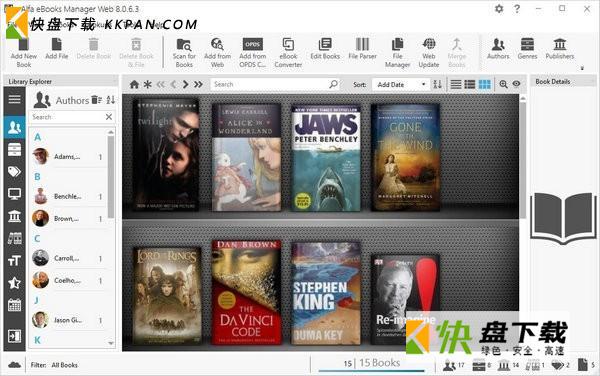The width and height of the screenshot is (600, 376).
Task: Open Genres from the toolbar
Action: coord(527,49)
